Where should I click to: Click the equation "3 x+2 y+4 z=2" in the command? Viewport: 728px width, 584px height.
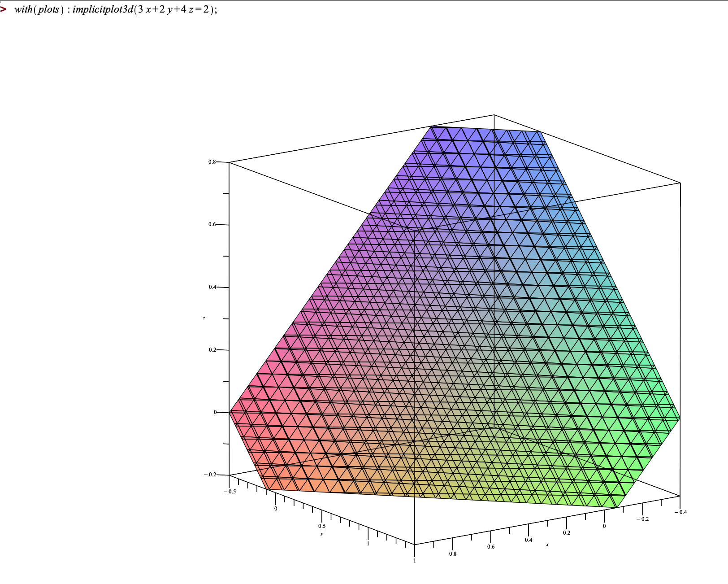point(173,9)
